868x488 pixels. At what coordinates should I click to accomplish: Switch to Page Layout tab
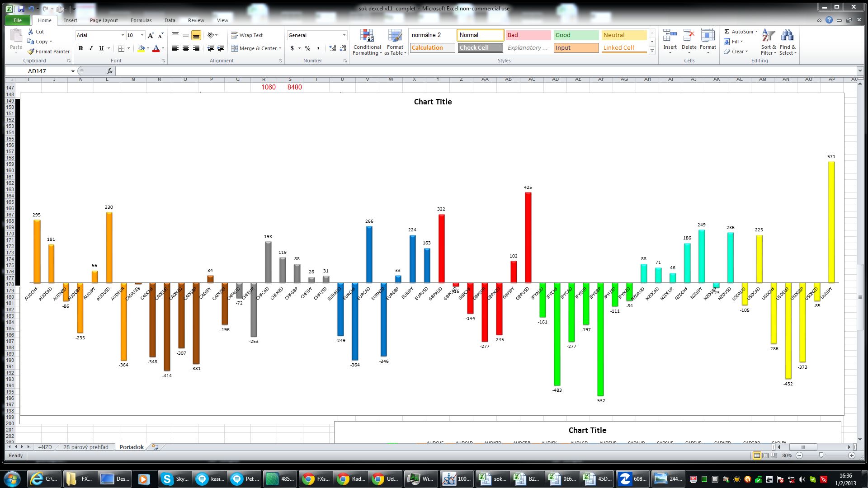click(104, 20)
